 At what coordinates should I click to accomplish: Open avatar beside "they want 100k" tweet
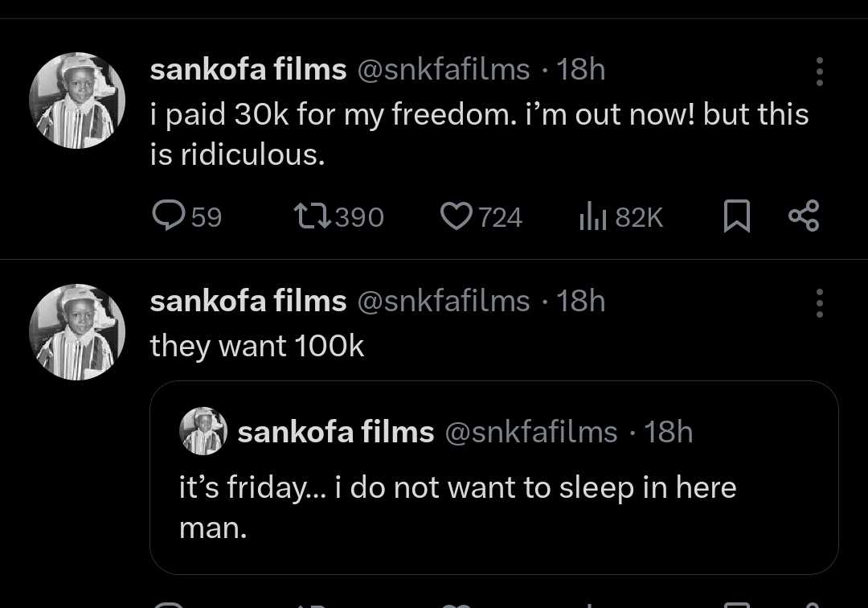(77, 331)
